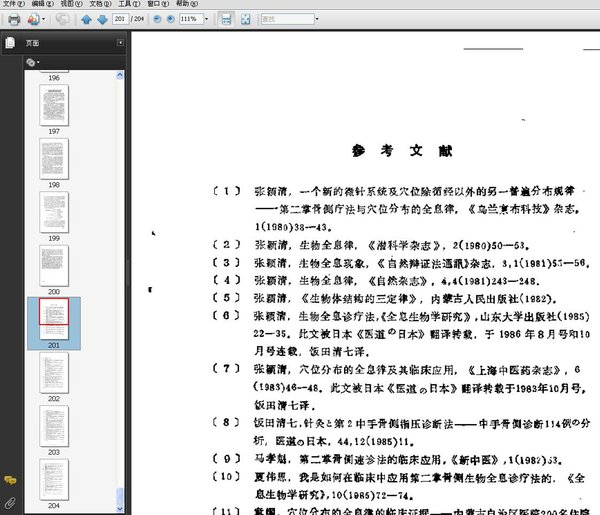Click the Pages panel icon in sidebar
600x515 pixels.
tap(10, 43)
